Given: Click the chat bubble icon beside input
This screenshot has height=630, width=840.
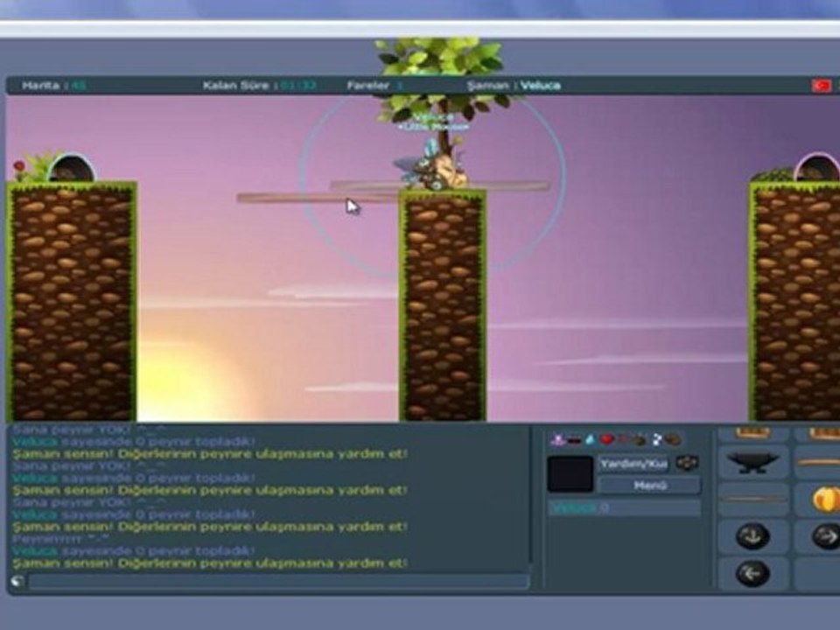Looking at the screenshot, I should 17,581.
